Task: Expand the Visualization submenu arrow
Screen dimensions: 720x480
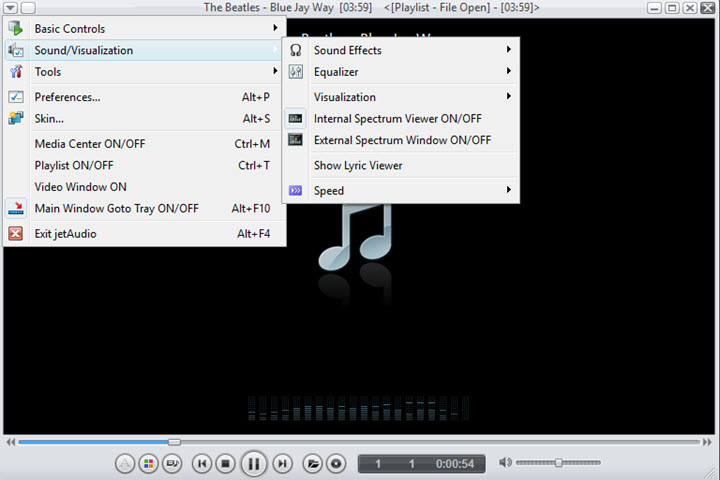Action: (x=509, y=96)
